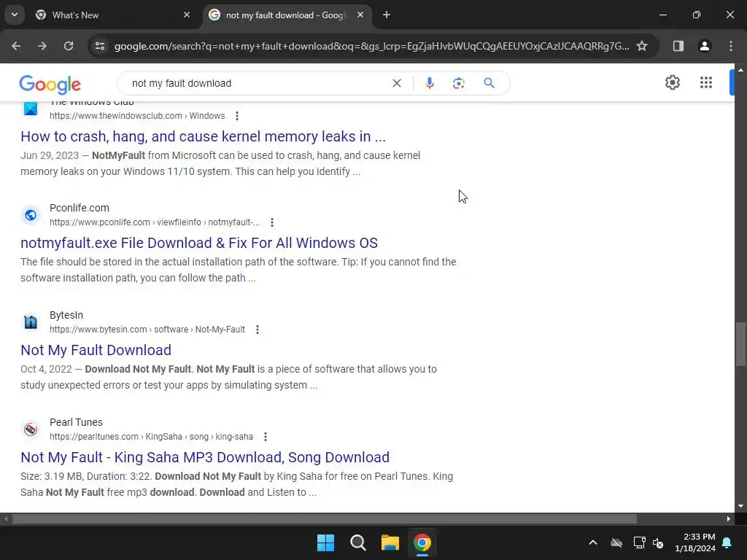Open the Chrome profile icon
The width and height of the screenshot is (747, 560).
pos(705,46)
